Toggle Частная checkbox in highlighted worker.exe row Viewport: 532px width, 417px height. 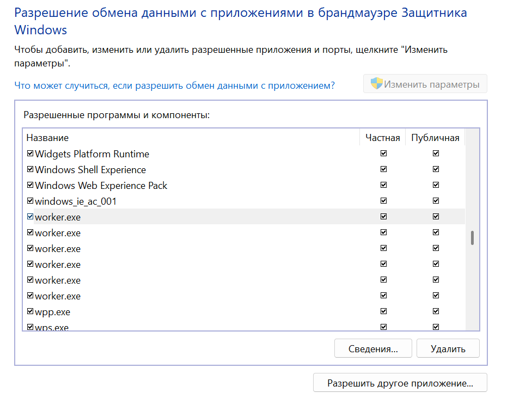[x=383, y=217]
